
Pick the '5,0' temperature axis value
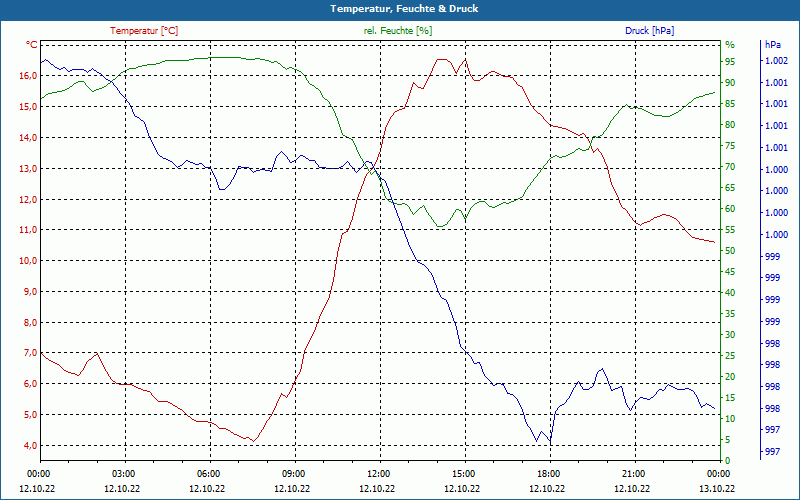click(31, 414)
